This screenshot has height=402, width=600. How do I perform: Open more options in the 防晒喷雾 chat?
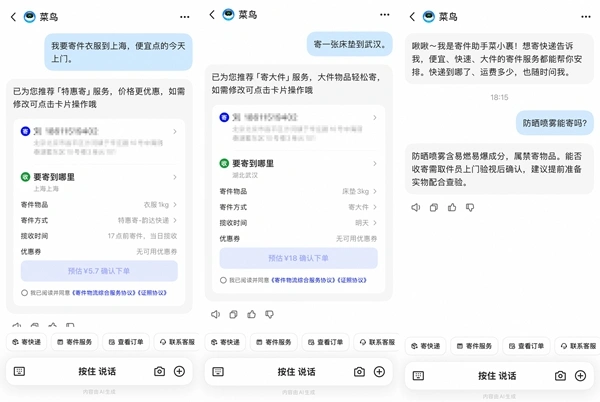pos(585,17)
